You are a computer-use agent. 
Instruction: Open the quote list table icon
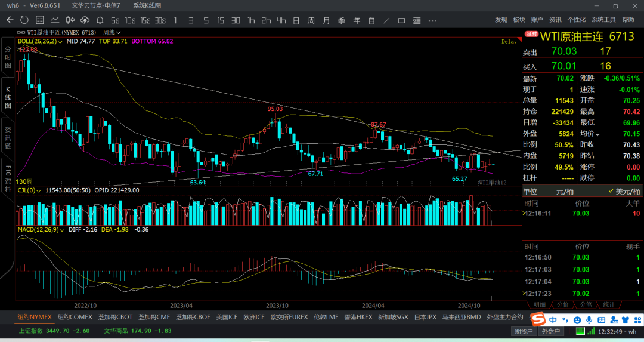(x=39, y=20)
